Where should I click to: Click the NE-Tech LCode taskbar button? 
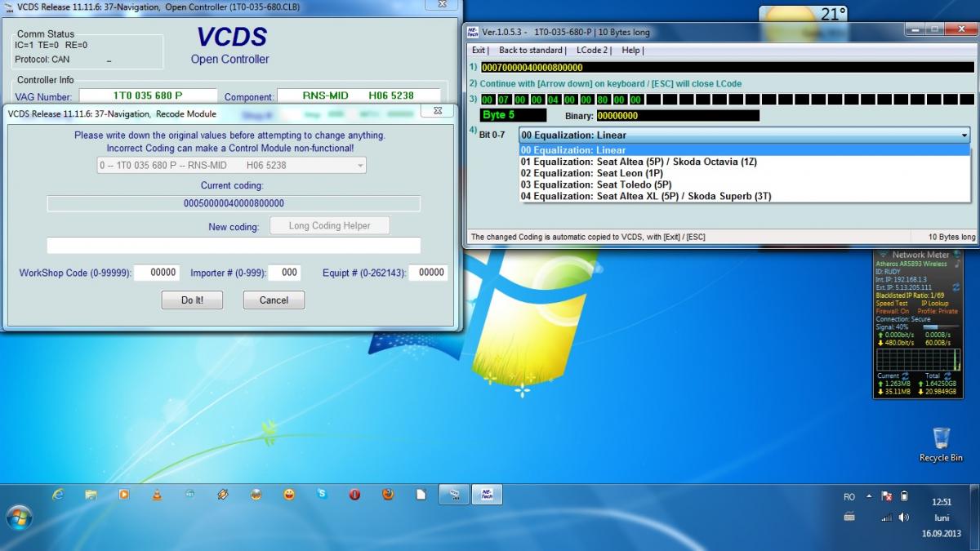click(x=487, y=495)
